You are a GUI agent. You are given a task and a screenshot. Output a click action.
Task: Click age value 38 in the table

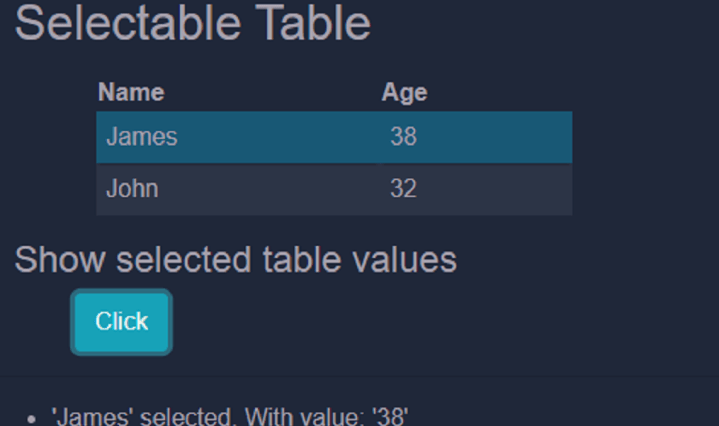403,137
